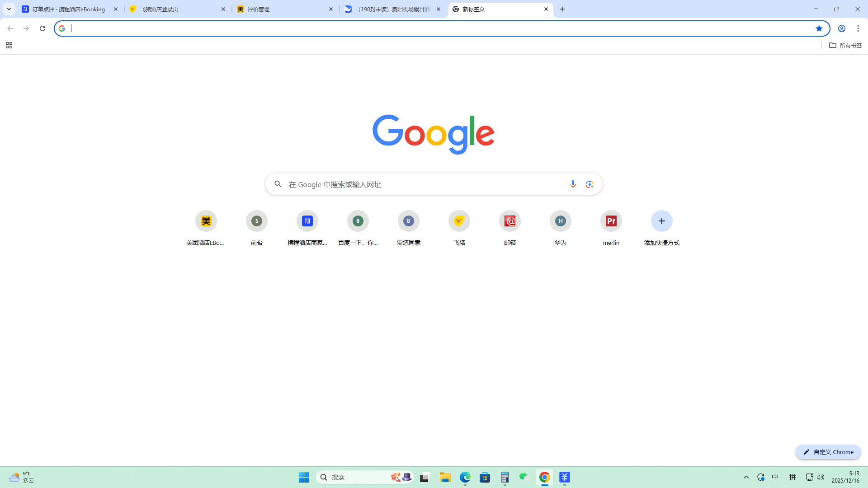
Task: Open the volume control in system tray
Action: tap(821, 477)
